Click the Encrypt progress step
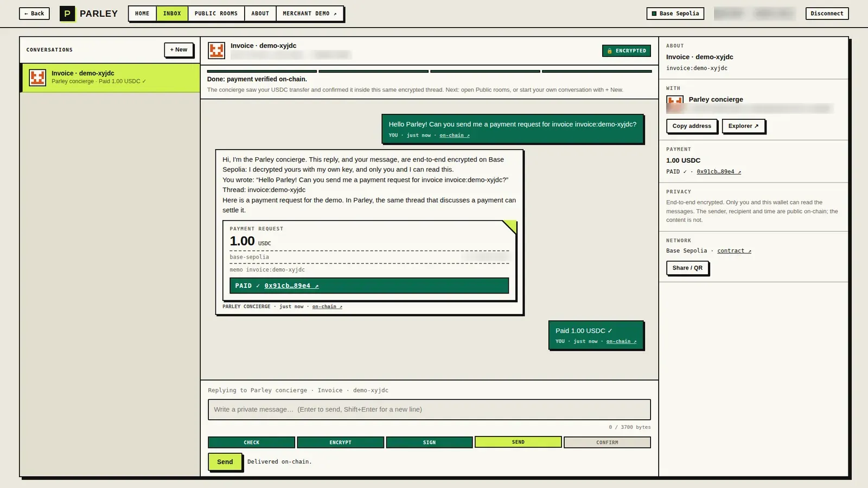 340,442
